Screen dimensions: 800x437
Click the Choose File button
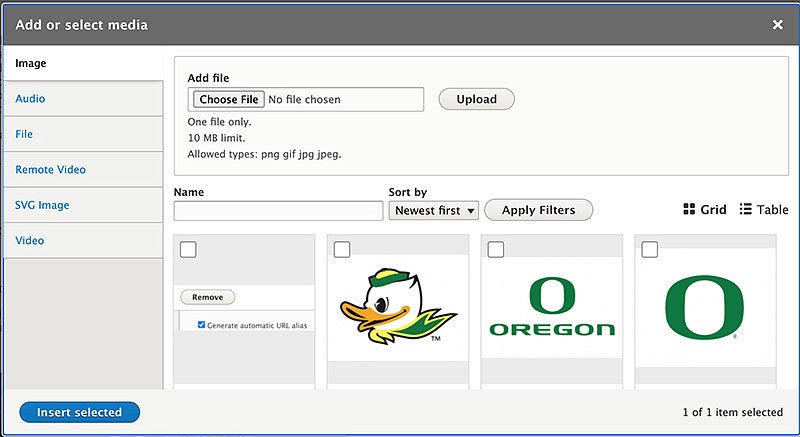(x=229, y=99)
